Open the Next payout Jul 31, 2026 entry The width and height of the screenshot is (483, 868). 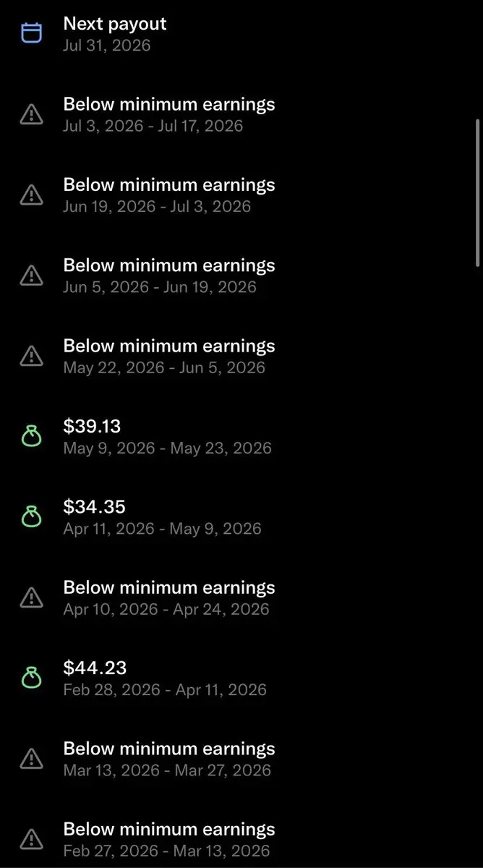pos(241,34)
